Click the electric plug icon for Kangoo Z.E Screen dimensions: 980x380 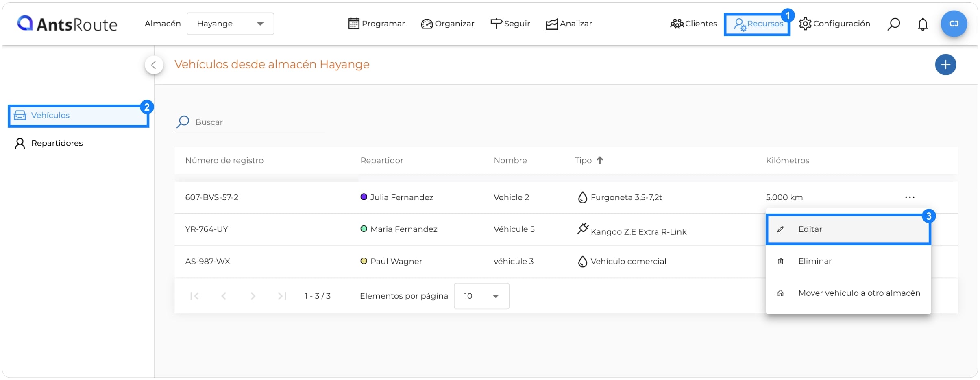(x=583, y=228)
